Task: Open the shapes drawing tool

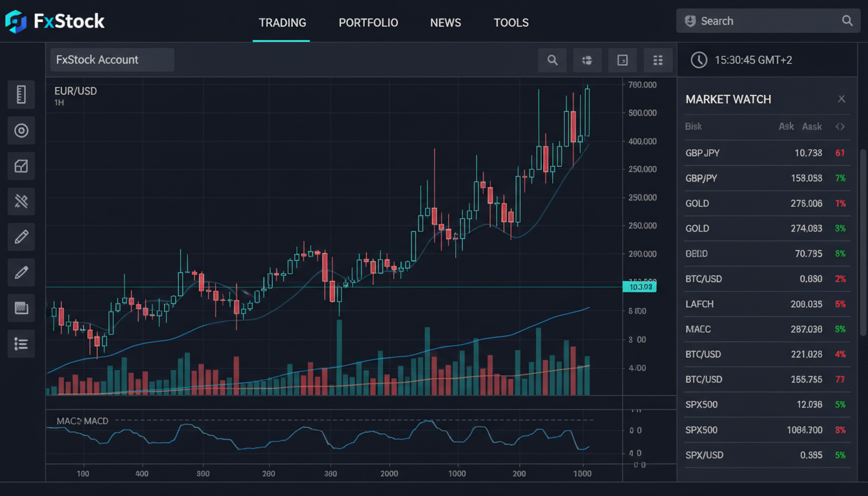Action: (21, 165)
